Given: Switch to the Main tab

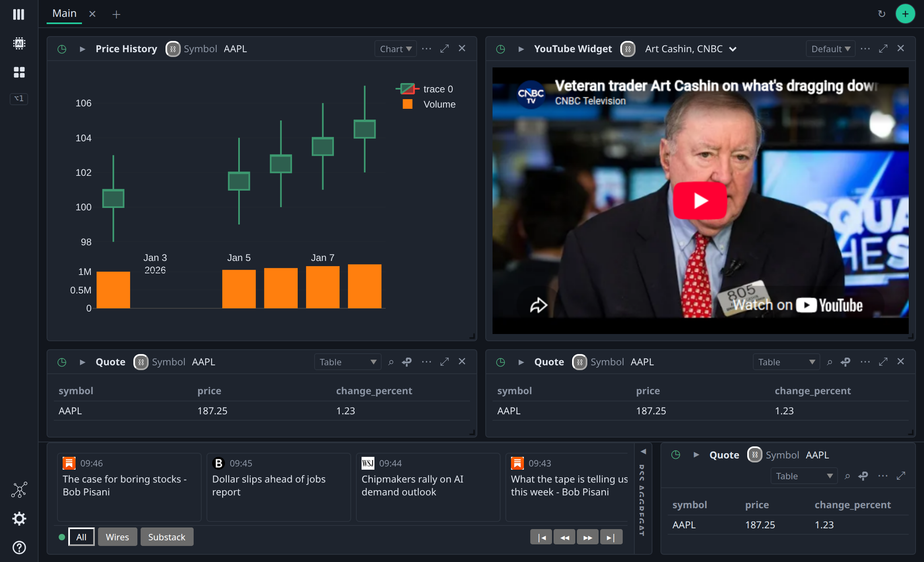Looking at the screenshot, I should [64, 14].
